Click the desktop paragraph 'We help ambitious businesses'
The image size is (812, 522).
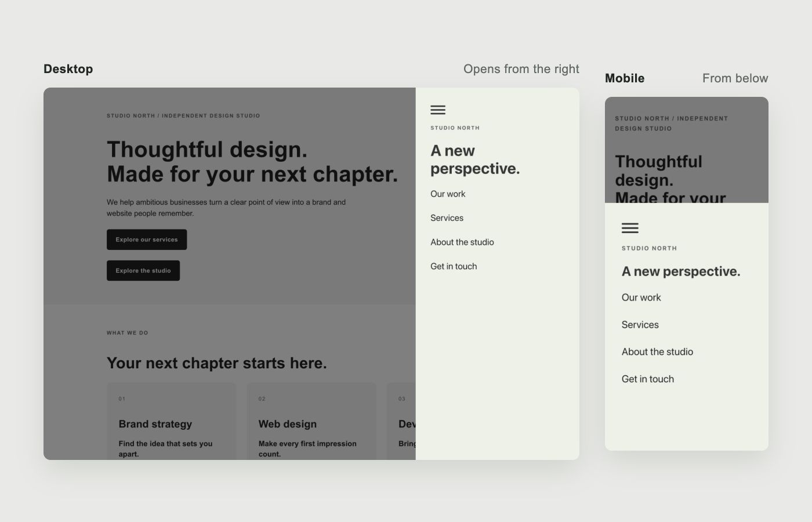pos(226,208)
